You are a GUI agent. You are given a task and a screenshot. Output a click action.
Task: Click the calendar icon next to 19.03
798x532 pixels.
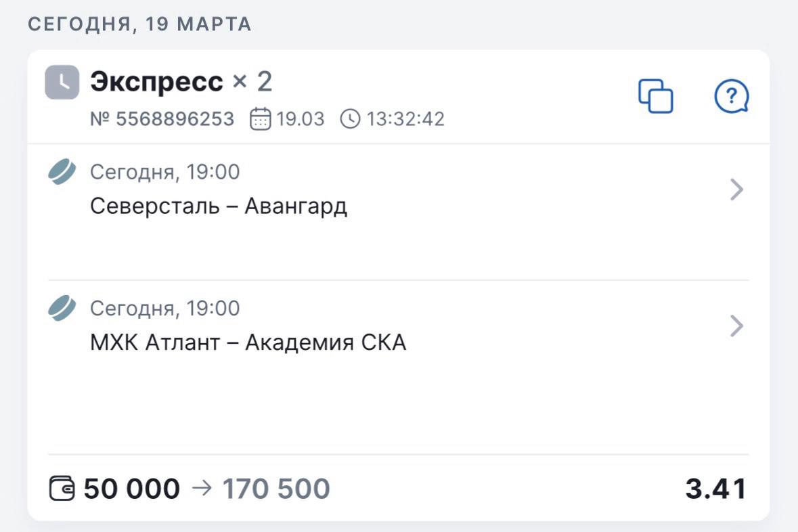261,119
